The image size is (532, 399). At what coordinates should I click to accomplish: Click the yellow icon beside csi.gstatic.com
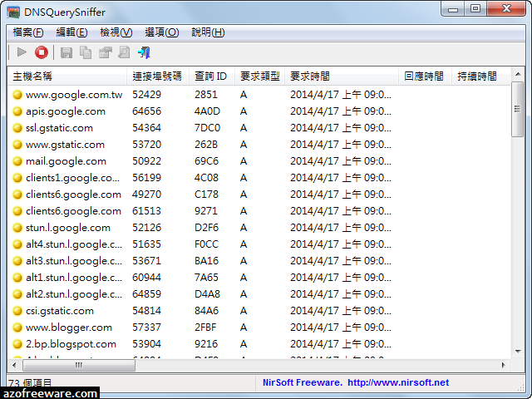[17, 311]
